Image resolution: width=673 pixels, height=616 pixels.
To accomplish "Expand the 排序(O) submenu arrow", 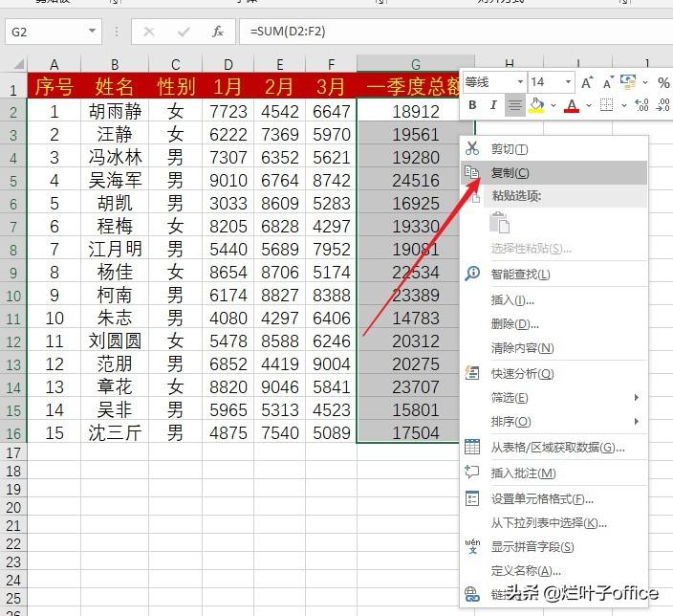I will [x=637, y=422].
